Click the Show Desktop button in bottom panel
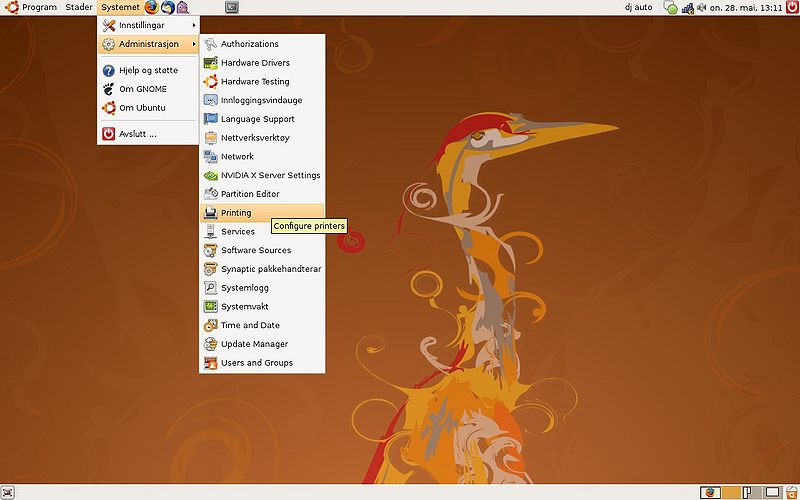The image size is (800, 500). click(x=8, y=492)
